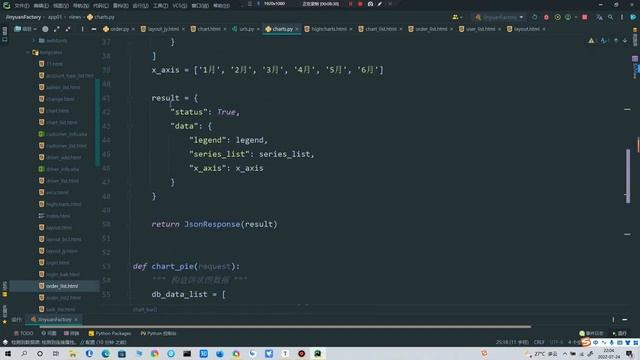
Task: Click the JinyuanFactory breadcrumb
Action: [x=23, y=17]
